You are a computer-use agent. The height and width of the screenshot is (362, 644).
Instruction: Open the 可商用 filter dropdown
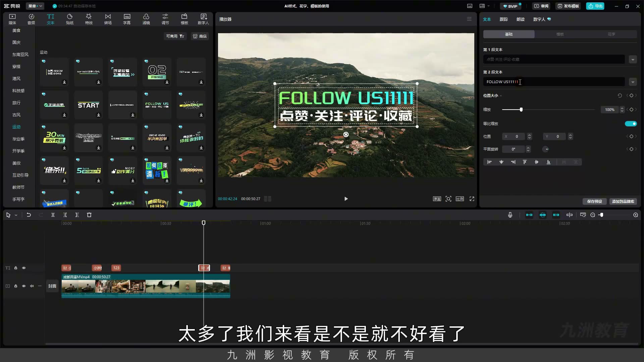[175, 36]
